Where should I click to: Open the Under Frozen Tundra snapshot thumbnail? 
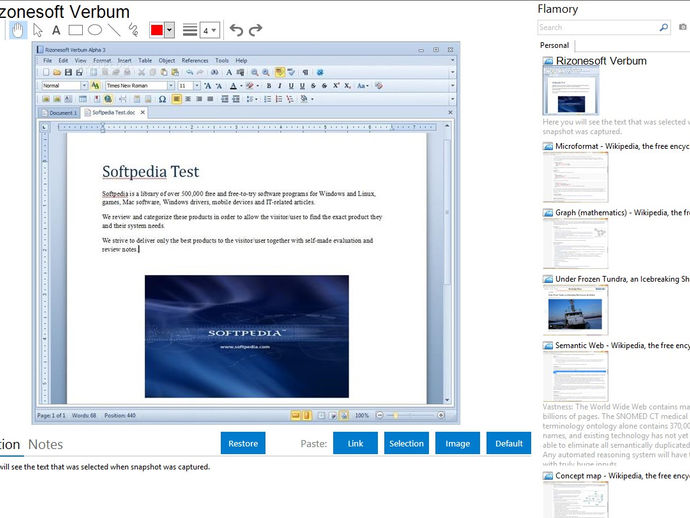[576, 310]
